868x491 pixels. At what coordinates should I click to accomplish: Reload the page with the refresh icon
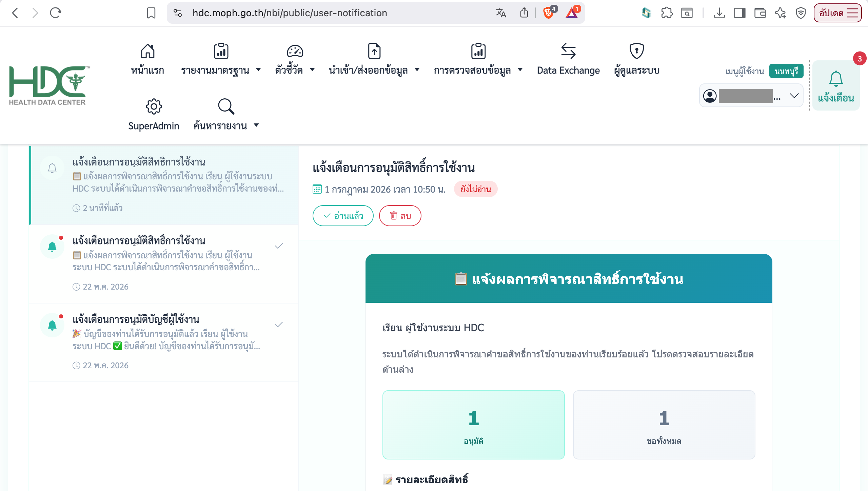click(x=55, y=13)
